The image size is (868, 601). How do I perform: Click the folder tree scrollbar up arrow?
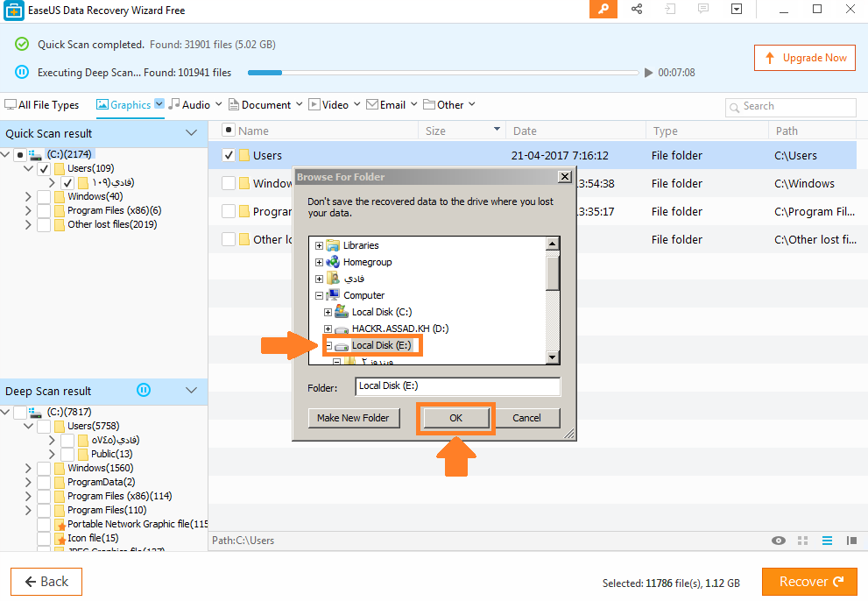tap(552, 244)
